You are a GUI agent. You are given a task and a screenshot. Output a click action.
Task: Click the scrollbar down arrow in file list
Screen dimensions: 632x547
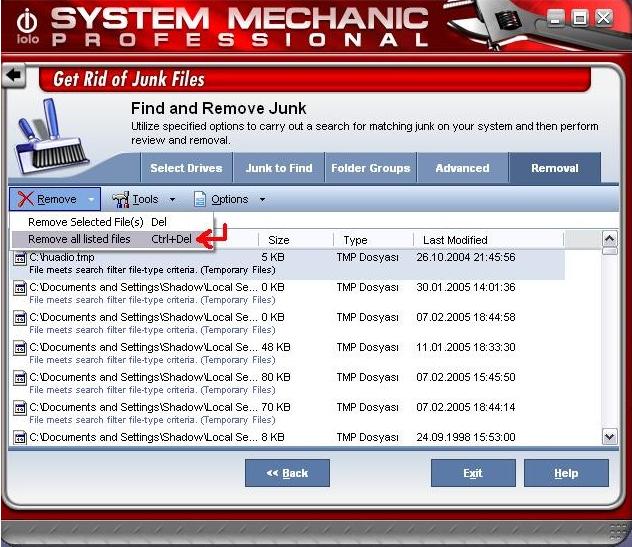point(609,437)
